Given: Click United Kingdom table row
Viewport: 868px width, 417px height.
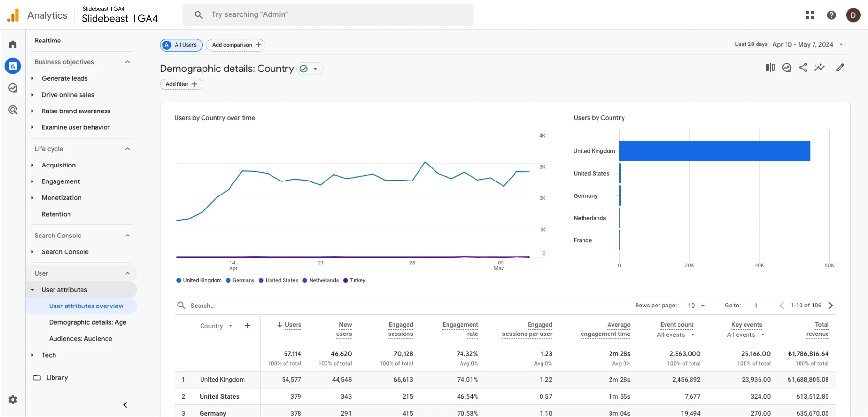Looking at the screenshot, I should (505, 380).
